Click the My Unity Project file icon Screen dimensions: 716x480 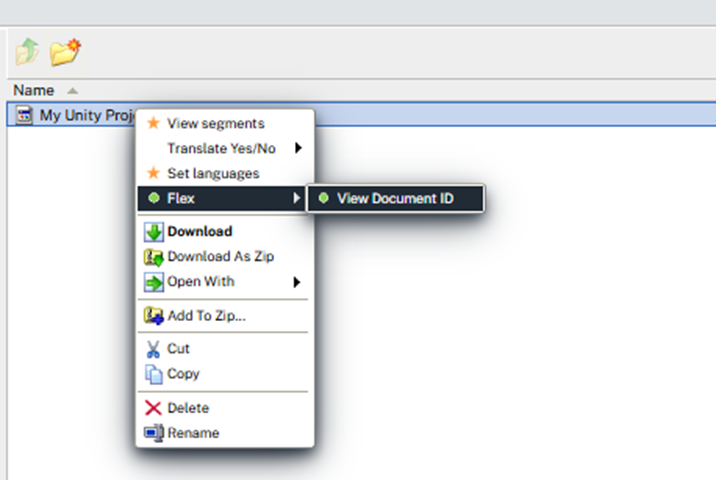click(24, 115)
